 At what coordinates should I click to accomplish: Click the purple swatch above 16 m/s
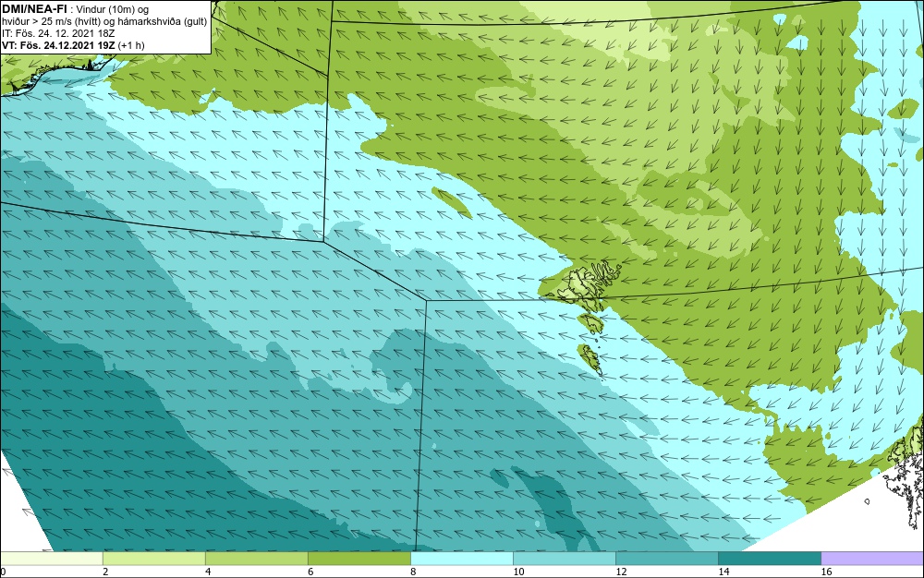[872, 559]
